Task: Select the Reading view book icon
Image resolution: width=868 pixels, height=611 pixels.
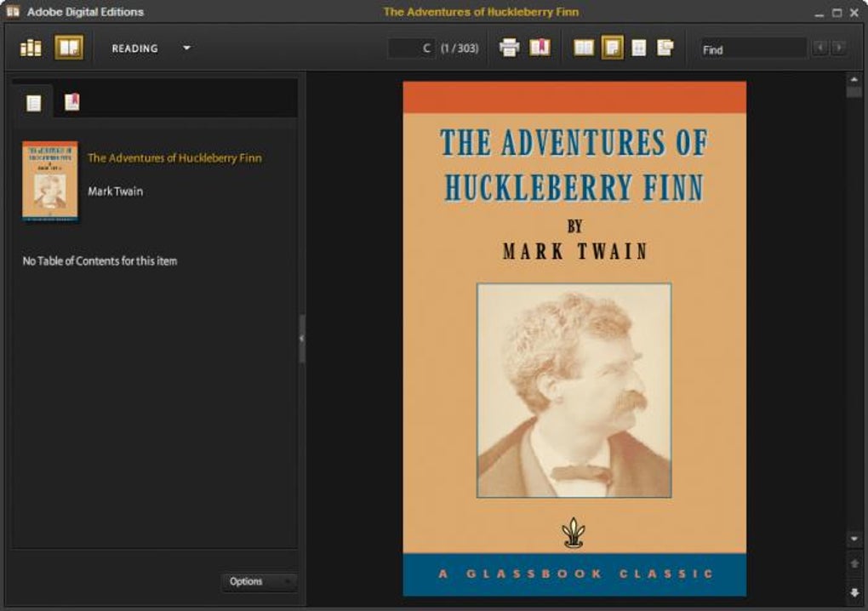Action: 69,48
